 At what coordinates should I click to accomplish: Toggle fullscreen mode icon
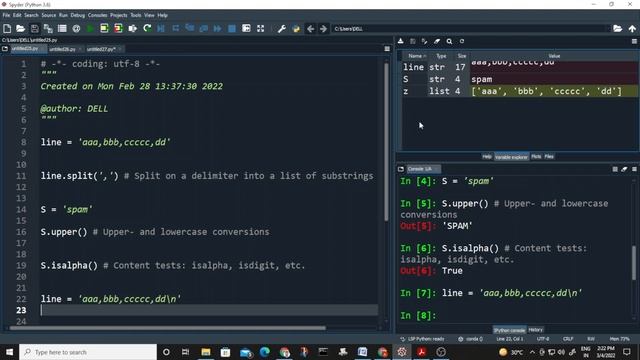point(260,29)
